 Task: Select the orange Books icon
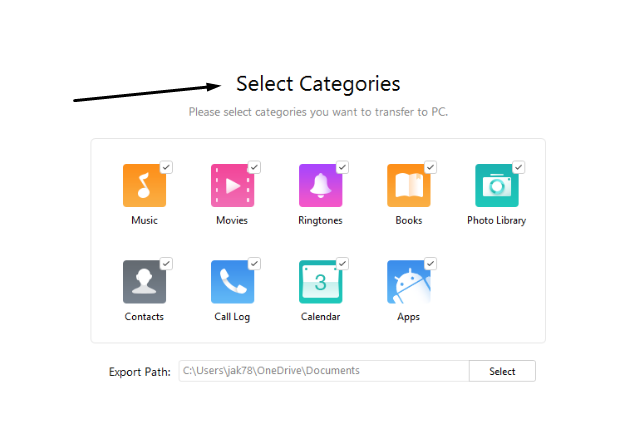click(x=408, y=185)
